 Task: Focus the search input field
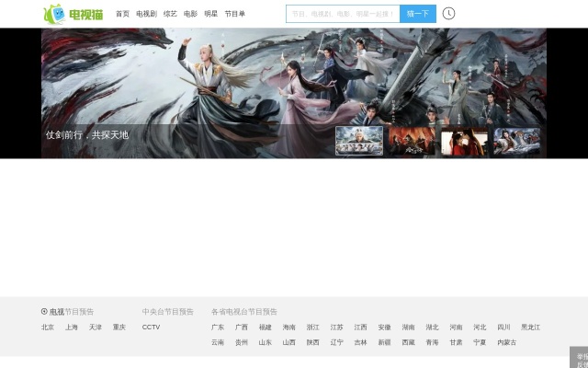tap(342, 14)
